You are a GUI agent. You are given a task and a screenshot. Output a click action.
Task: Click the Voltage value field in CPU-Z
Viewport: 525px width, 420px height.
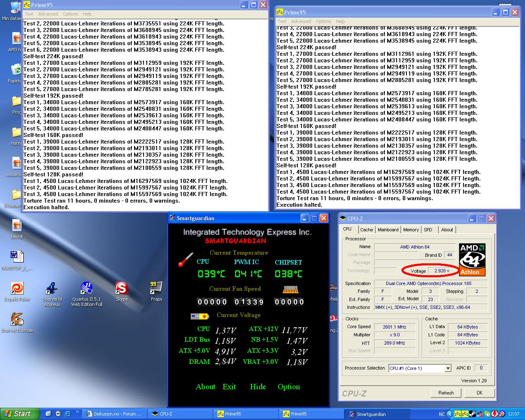tap(442, 271)
